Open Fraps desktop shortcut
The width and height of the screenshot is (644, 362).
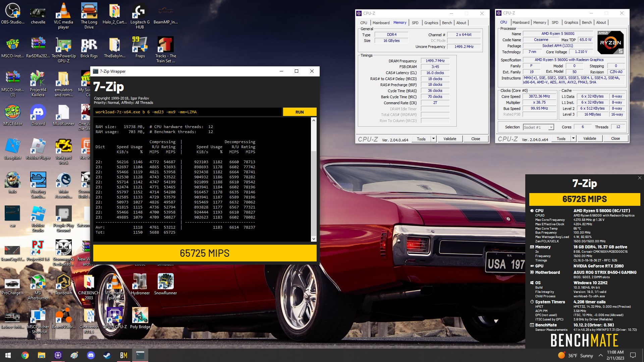(x=140, y=48)
